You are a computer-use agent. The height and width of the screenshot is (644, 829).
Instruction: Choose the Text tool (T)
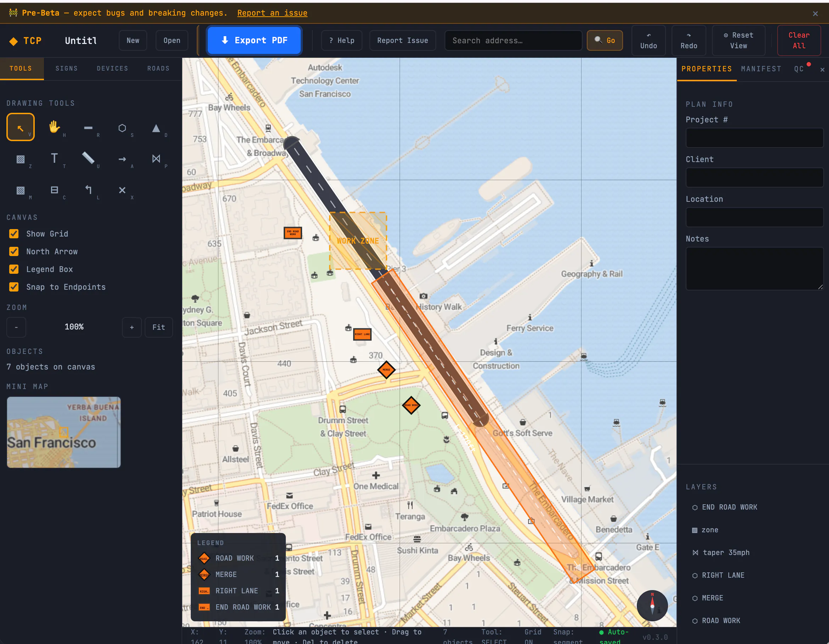54,159
